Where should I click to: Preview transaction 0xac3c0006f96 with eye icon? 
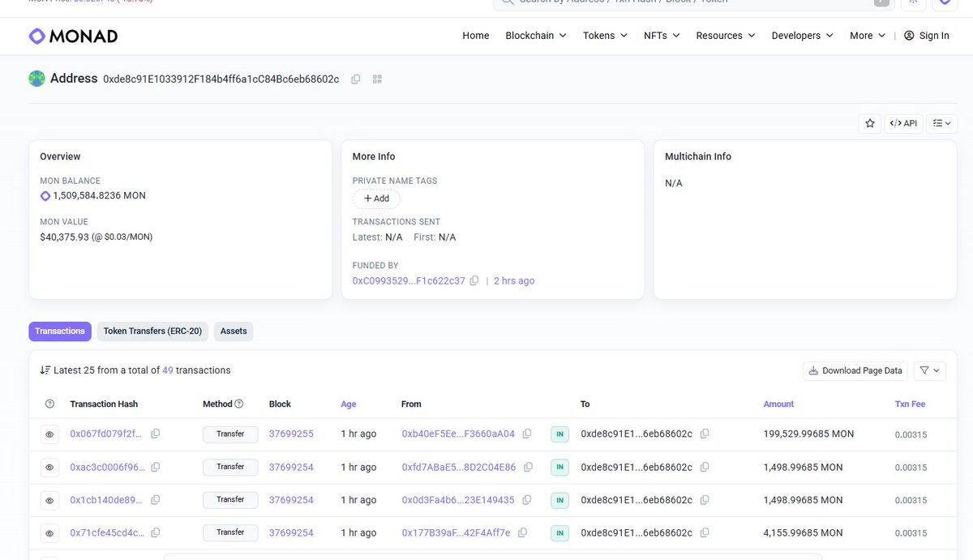point(49,468)
